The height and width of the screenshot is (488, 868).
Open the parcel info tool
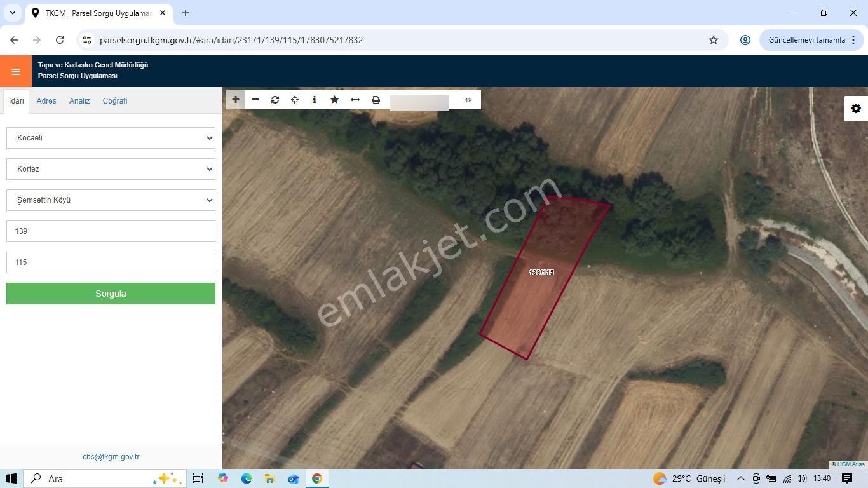(x=315, y=100)
